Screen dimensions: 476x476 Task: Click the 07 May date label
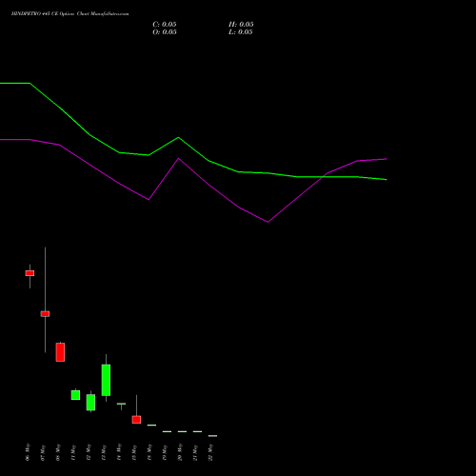tap(43, 452)
